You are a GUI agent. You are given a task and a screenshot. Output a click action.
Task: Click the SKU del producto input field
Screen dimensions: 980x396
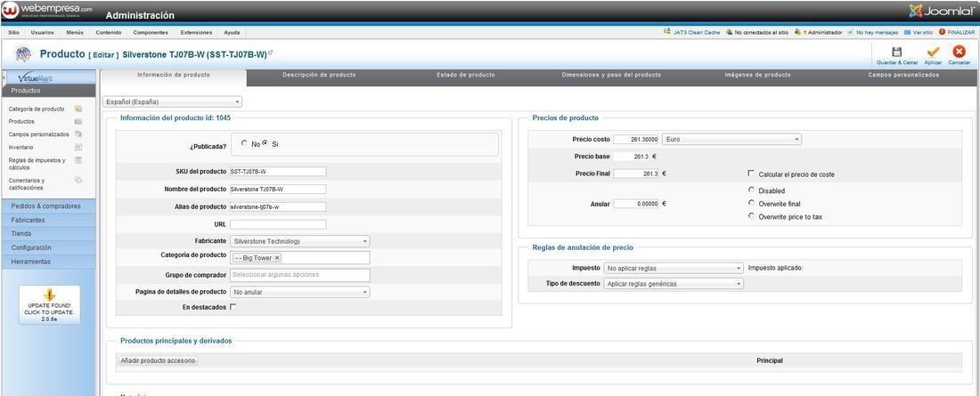tap(278, 172)
